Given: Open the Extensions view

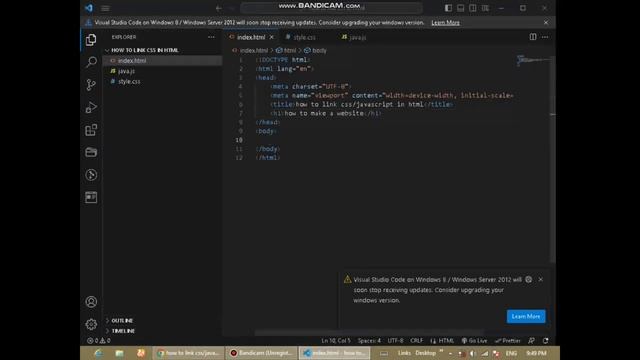Looking at the screenshot, I should pyautogui.click(x=91, y=130).
